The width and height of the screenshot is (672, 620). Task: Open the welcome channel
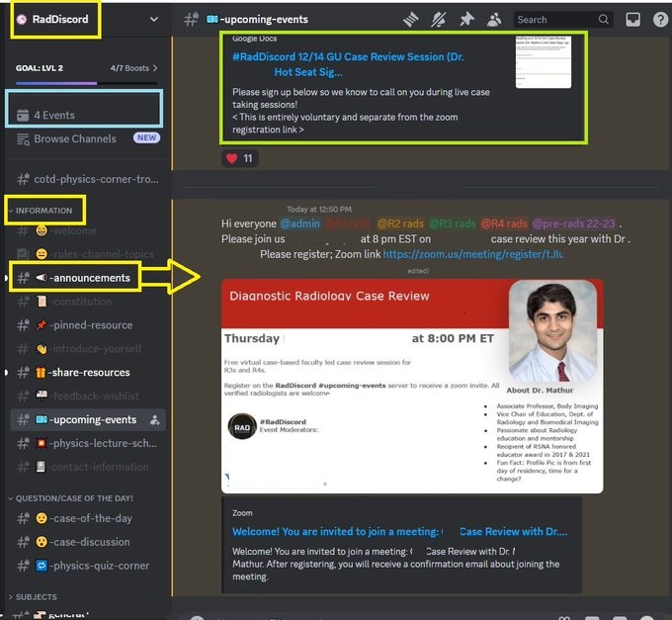pos(88,230)
